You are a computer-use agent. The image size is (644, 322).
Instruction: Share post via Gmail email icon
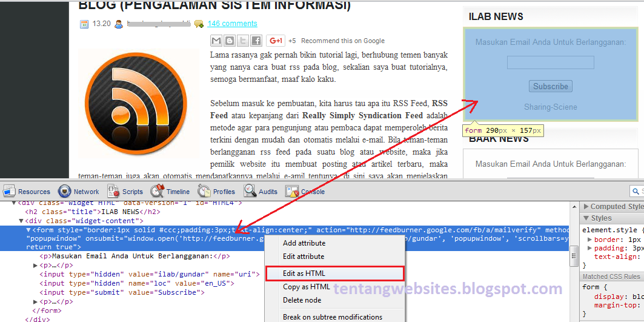[x=216, y=40]
